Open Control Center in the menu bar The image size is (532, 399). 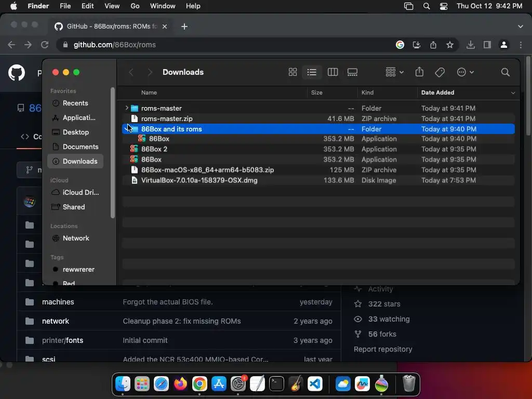pyautogui.click(x=444, y=6)
